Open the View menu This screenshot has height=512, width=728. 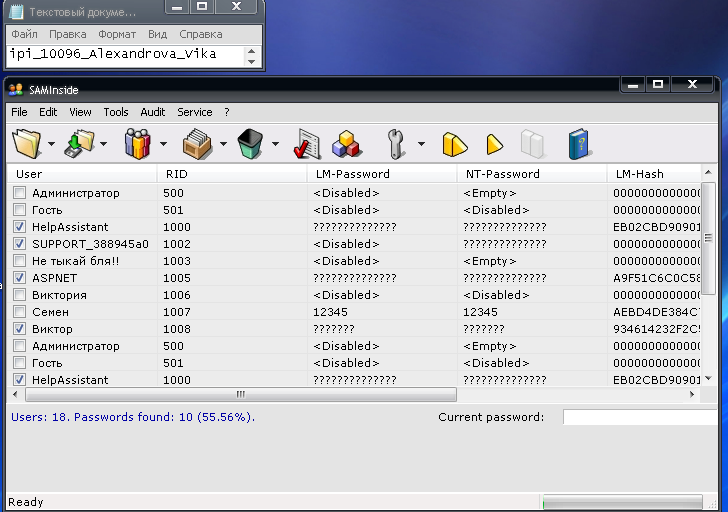pos(80,112)
